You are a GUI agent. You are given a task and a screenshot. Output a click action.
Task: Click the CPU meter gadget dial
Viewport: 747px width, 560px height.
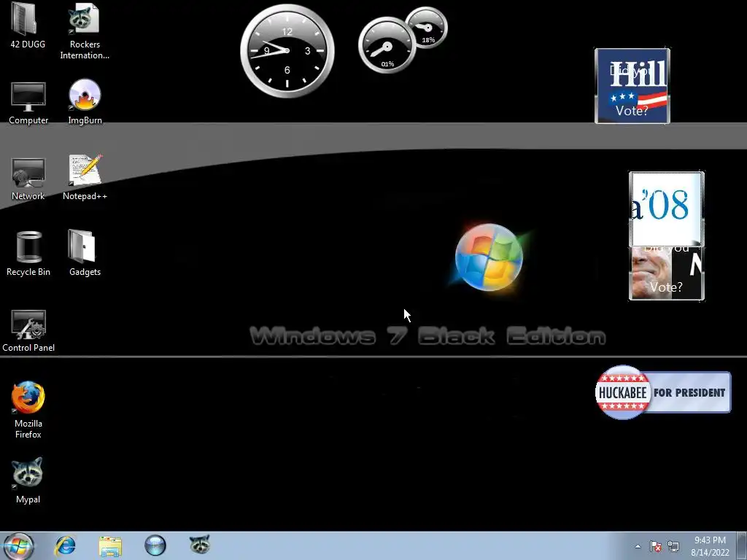(x=387, y=45)
